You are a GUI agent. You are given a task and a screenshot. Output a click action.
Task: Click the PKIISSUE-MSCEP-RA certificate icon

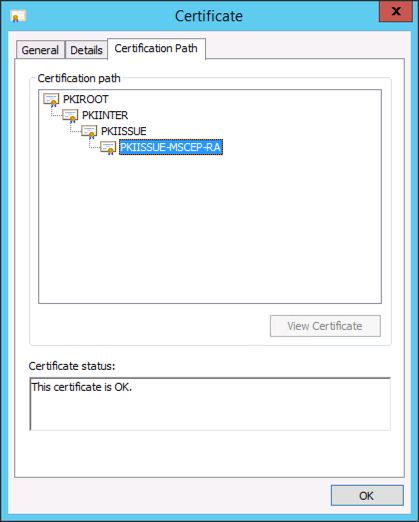coord(108,148)
